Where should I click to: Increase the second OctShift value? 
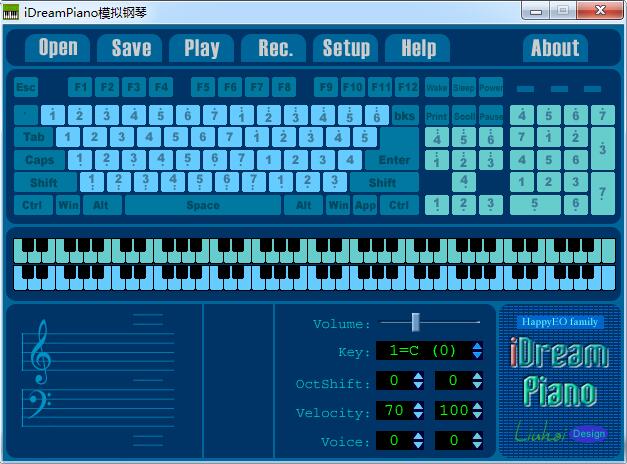pyautogui.click(x=477, y=376)
